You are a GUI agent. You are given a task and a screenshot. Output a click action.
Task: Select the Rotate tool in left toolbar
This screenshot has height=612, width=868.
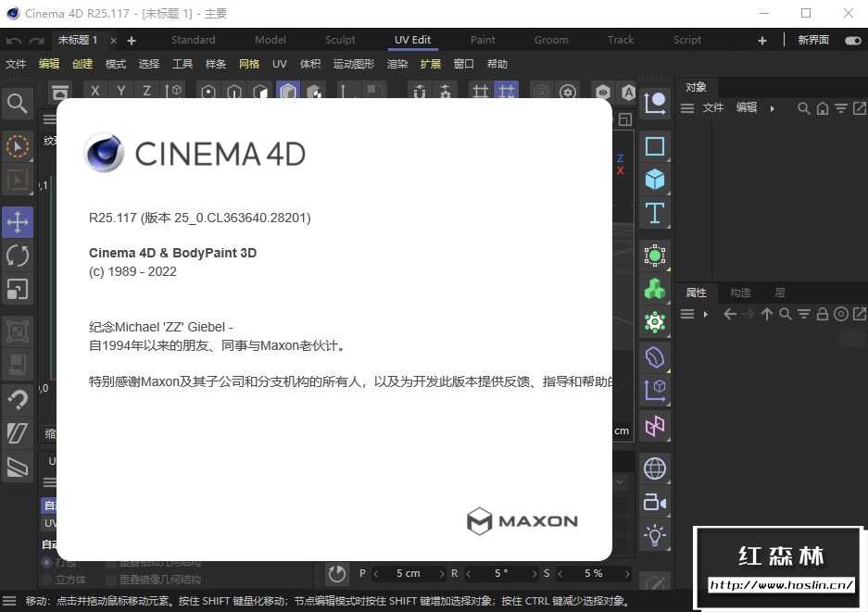[x=18, y=256]
